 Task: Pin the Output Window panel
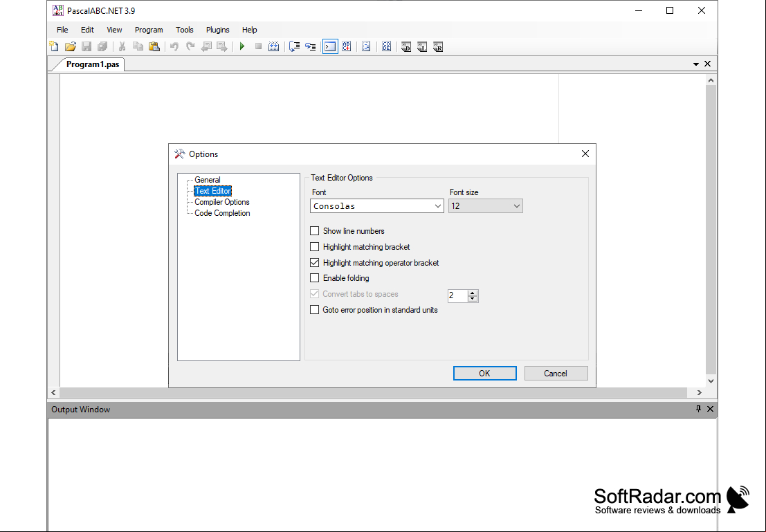click(x=698, y=409)
